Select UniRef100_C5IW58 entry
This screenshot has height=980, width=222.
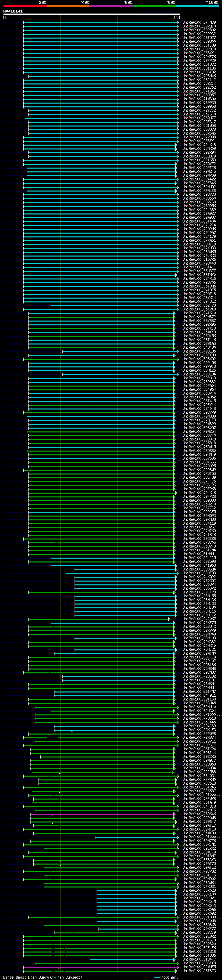click(x=199, y=125)
